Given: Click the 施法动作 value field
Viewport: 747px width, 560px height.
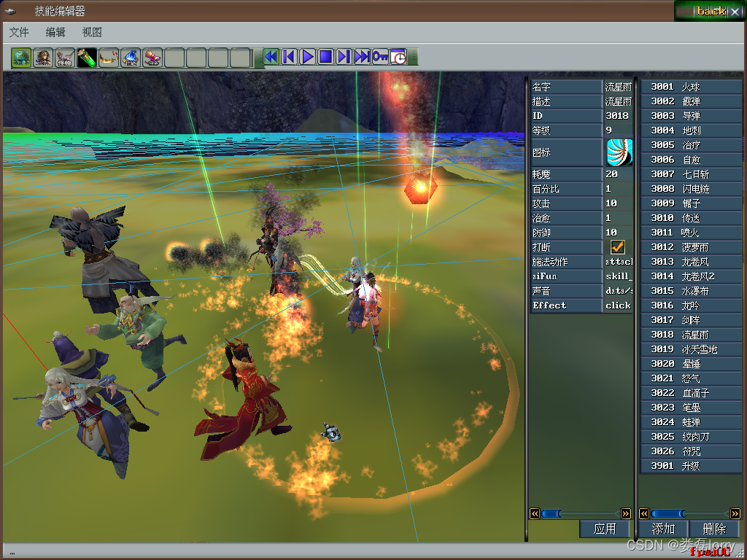Looking at the screenshot, I should 619,262.
